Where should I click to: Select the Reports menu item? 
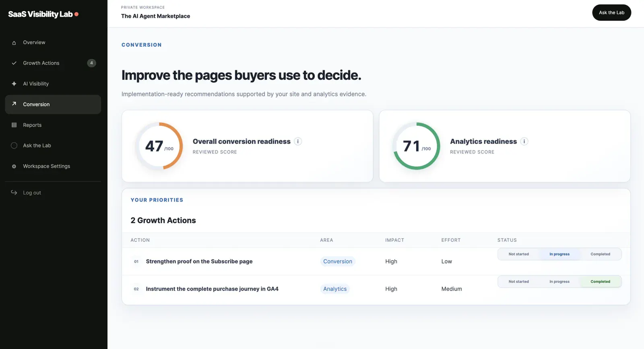(x=53, y=125)
